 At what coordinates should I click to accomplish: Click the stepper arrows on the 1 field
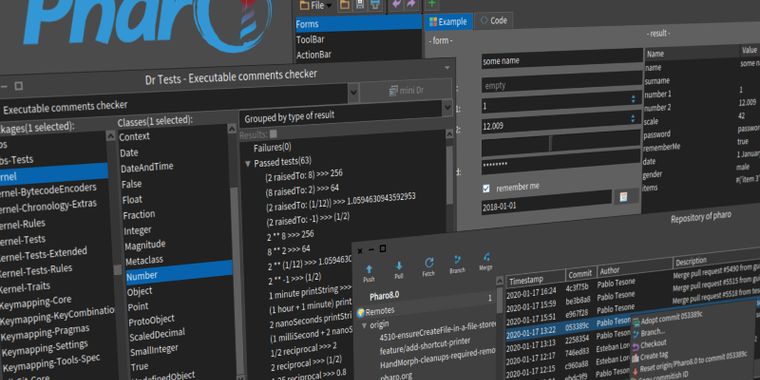(x=633, y=99)
